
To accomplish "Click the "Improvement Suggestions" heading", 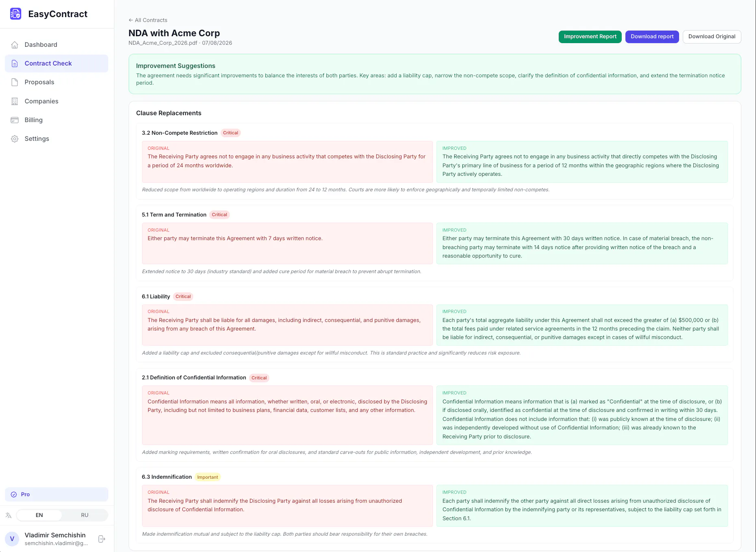I will point(176,66).
